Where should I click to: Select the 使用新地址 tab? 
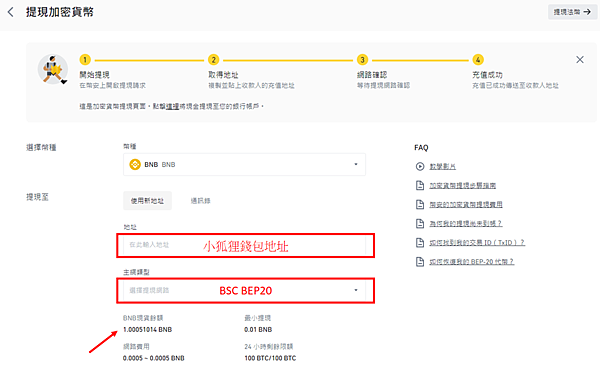(147, 200)
